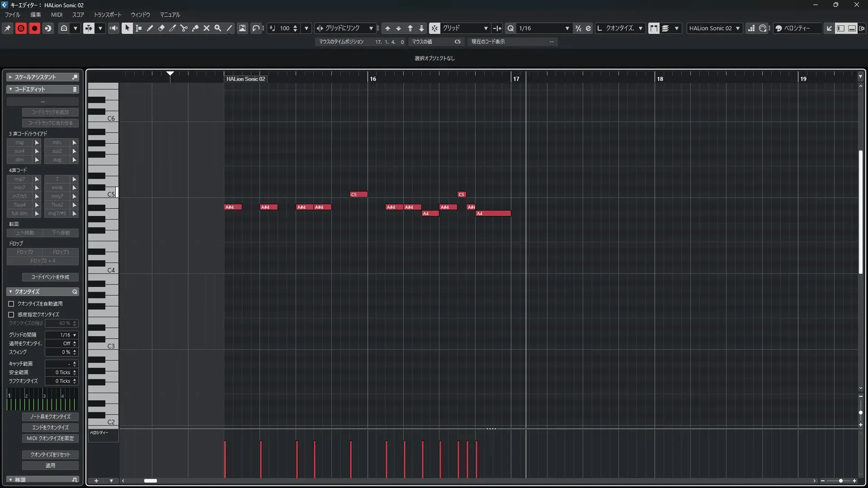868x488 pixels.
Task: Select the Split scissors tool
Action: click(184, 28)
